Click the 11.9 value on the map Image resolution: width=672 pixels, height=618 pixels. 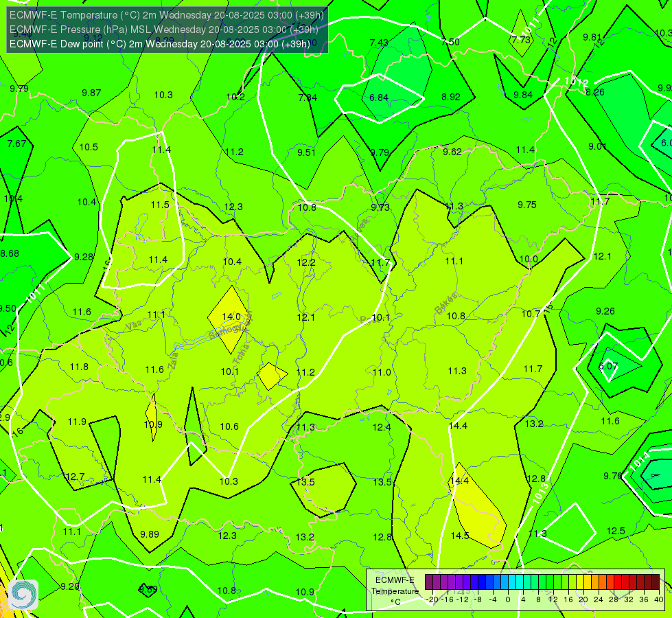77,422
